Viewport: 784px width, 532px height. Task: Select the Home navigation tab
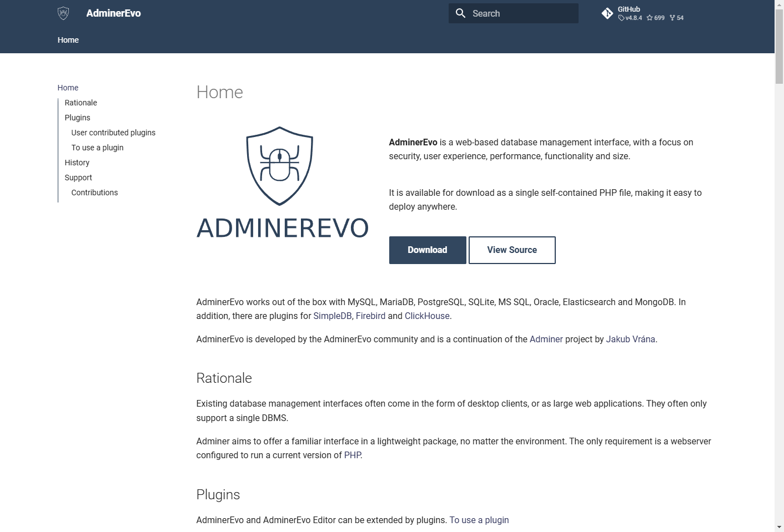(x=68, y=40)
